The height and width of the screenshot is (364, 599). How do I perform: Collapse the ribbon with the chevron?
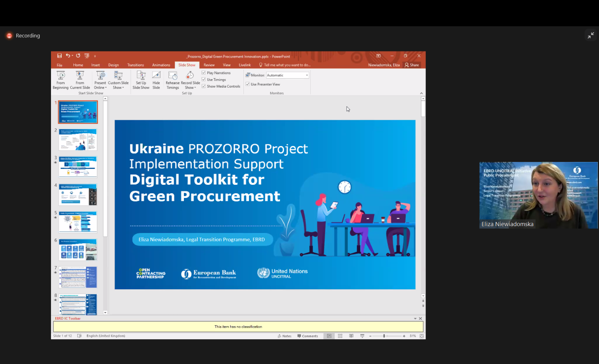[x=421, y=93]
